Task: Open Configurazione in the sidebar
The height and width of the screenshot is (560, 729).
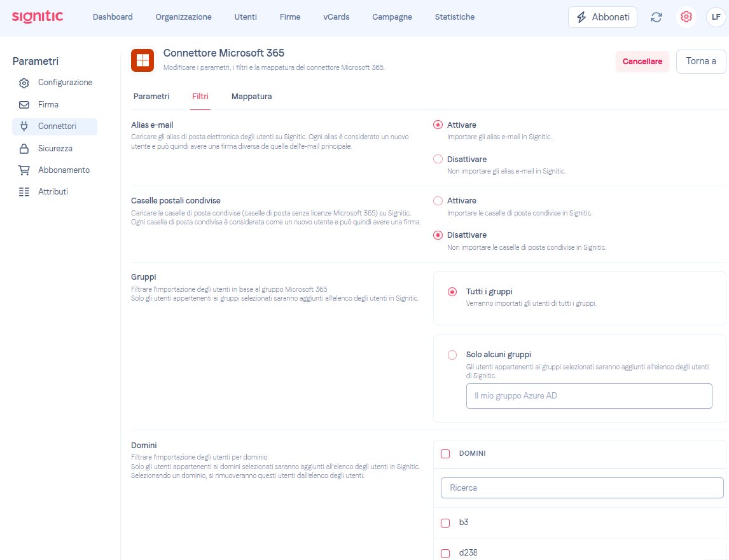Action: pos(55,83)
